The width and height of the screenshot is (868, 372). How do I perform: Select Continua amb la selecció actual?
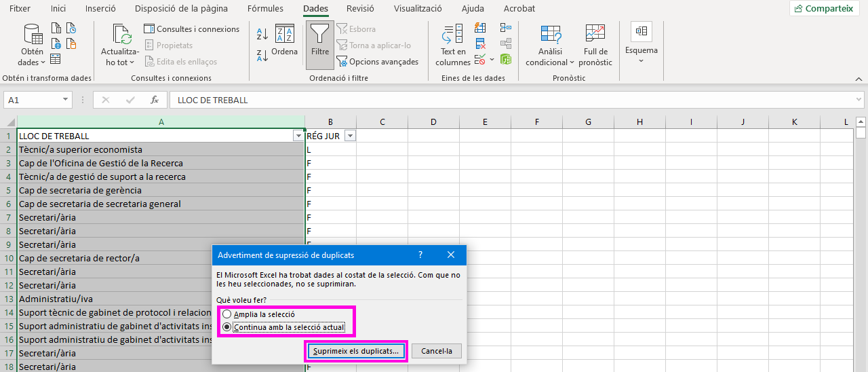point(226,327)
